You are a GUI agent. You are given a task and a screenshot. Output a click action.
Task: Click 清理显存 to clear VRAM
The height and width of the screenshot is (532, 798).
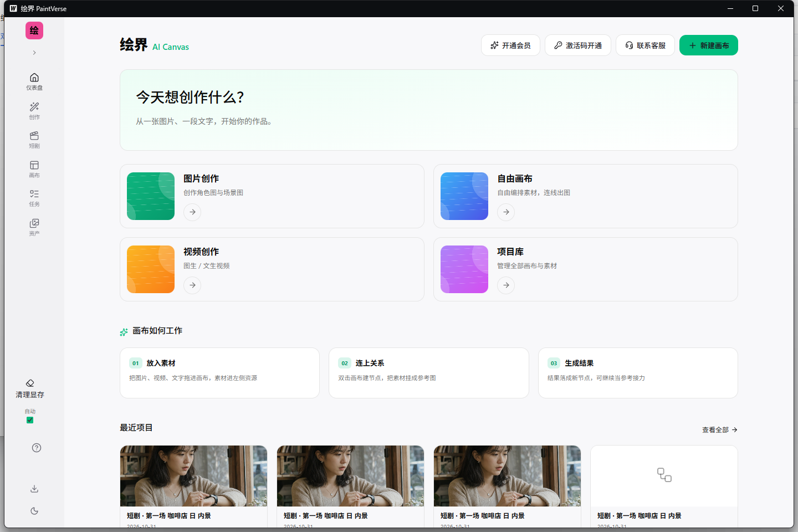pyautogui.click(x=30, y=389)
